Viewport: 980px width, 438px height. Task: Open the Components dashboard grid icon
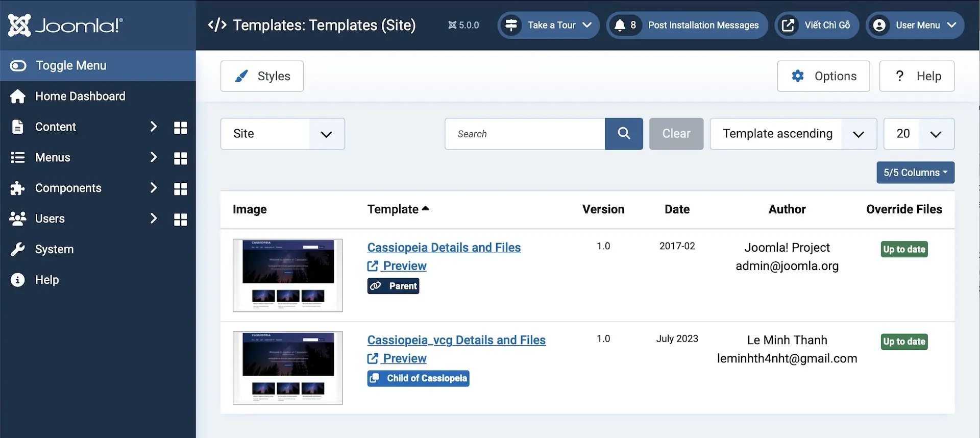(x=180, y=189)
